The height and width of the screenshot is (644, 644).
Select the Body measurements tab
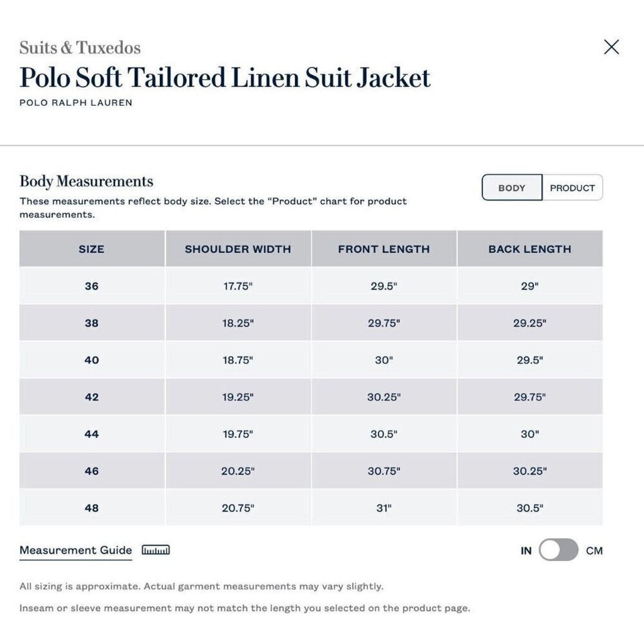pyautogui.click(x=512, y=188)
